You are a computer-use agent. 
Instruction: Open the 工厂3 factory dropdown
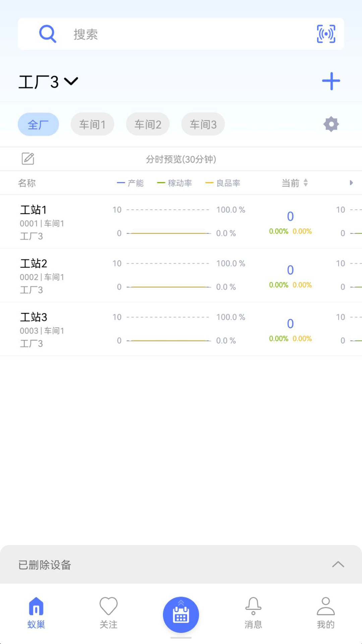click(x=48, y=82)
